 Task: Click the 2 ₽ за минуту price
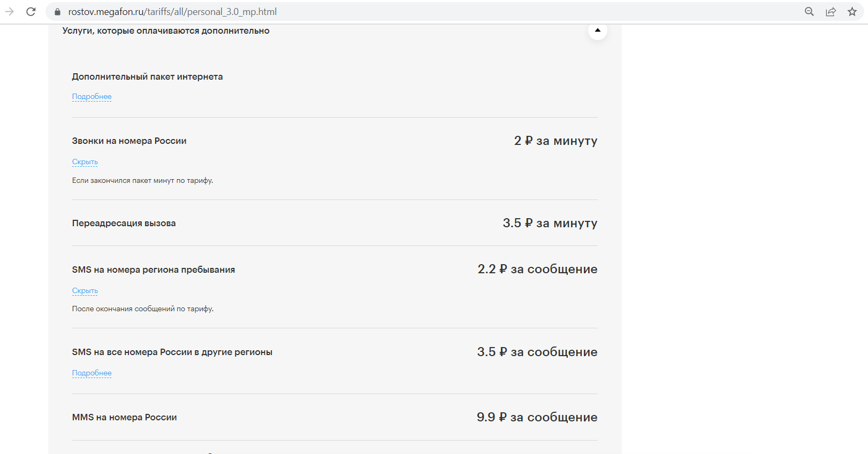555,141
